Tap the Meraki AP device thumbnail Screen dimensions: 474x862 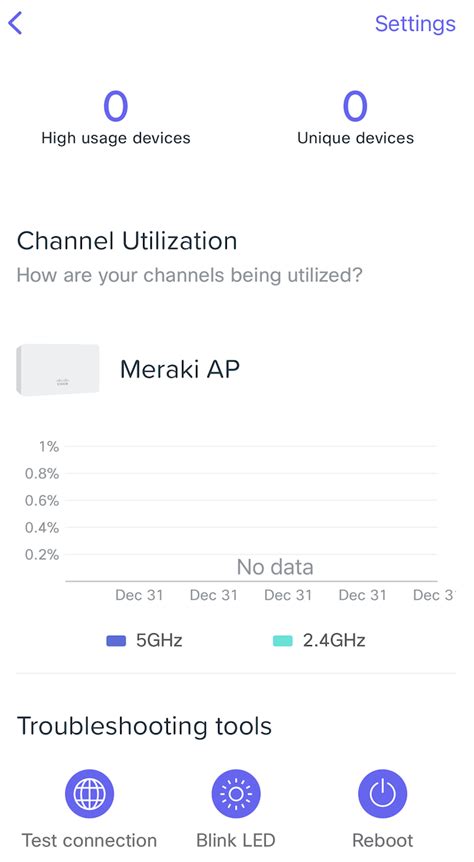(58, 369)
